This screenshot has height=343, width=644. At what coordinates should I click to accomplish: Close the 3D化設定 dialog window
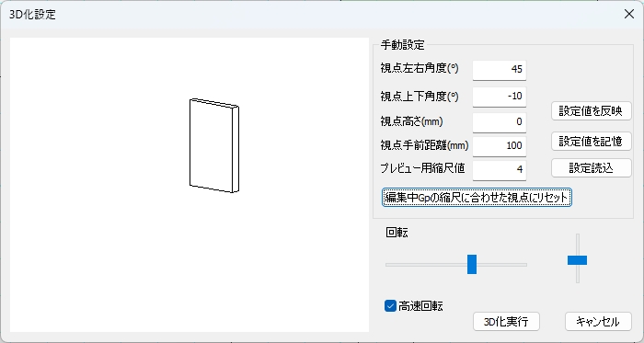pos(628,14)
